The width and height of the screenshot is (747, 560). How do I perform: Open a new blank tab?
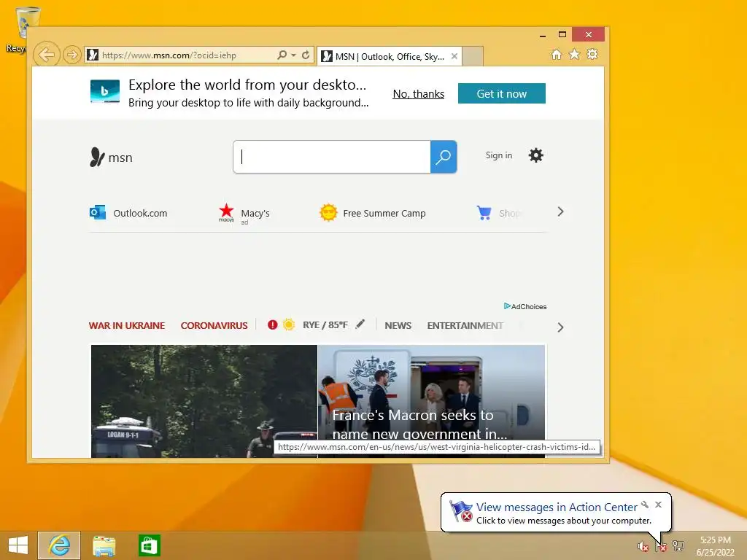473,57
